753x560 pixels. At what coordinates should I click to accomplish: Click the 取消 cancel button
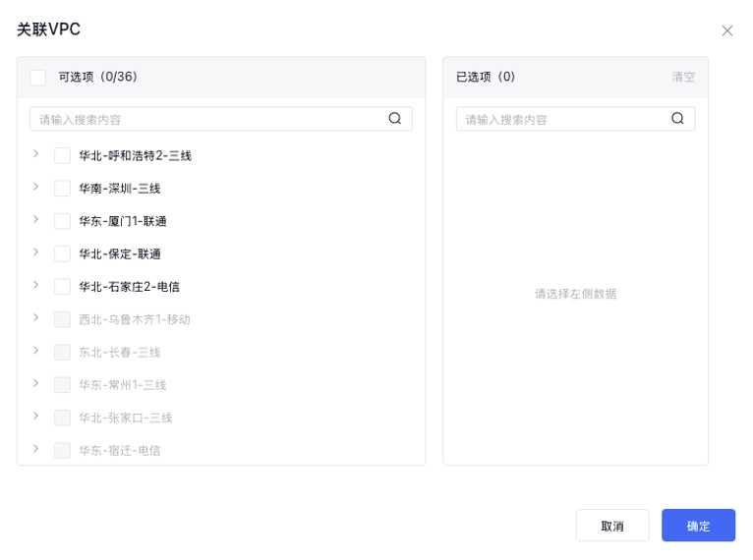coord(612,526)
